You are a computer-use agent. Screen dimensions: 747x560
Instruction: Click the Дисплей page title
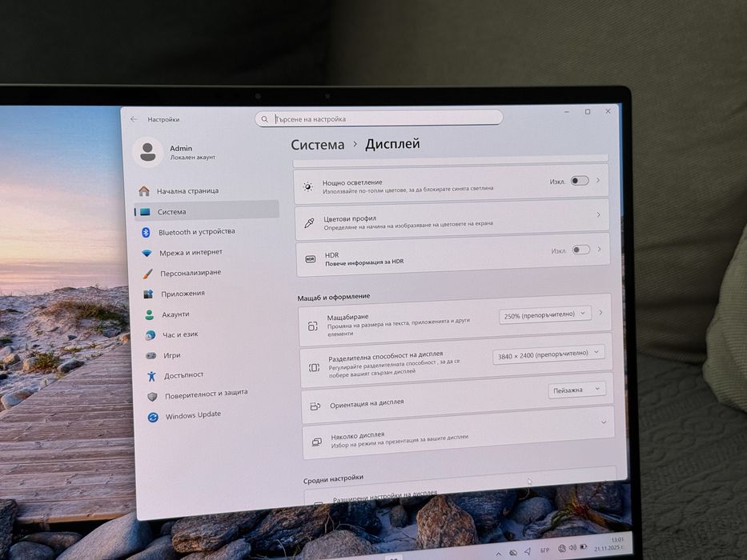(392, 144)
